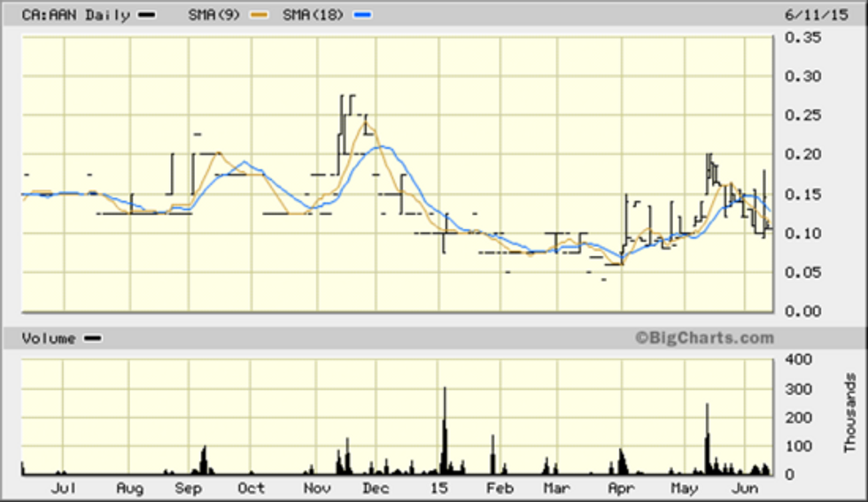Click the black CA:AAN Daily legend marker
Image resolution: width=868 pixels, height=502 pixels.
click(146, 15)
